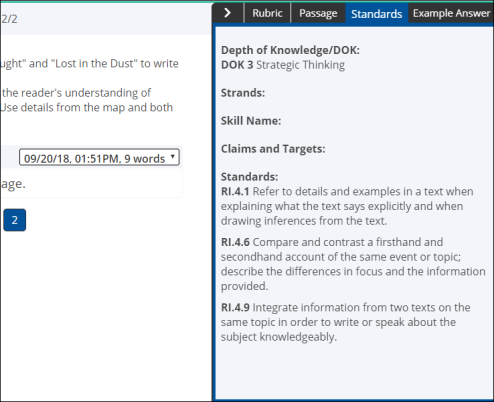Switch to the Passage tab
The width and height of the screenshot is (494, 402).
point(318,13)
